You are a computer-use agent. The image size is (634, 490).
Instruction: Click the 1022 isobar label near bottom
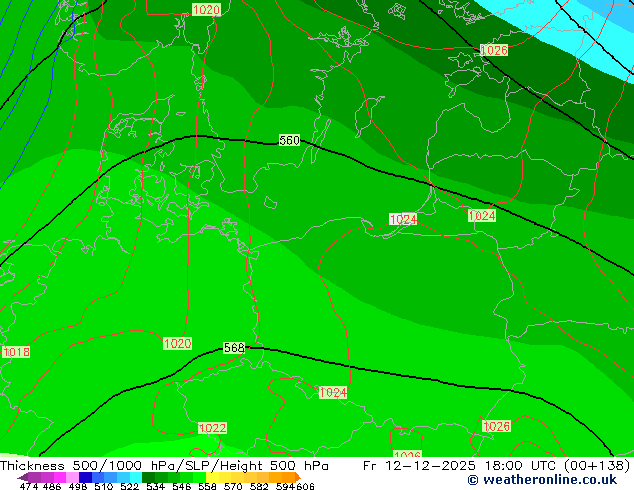[212, 428]
